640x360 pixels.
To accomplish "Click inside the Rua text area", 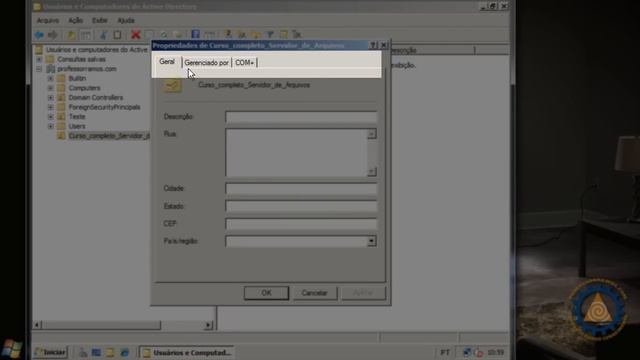I will coord(296,153).
